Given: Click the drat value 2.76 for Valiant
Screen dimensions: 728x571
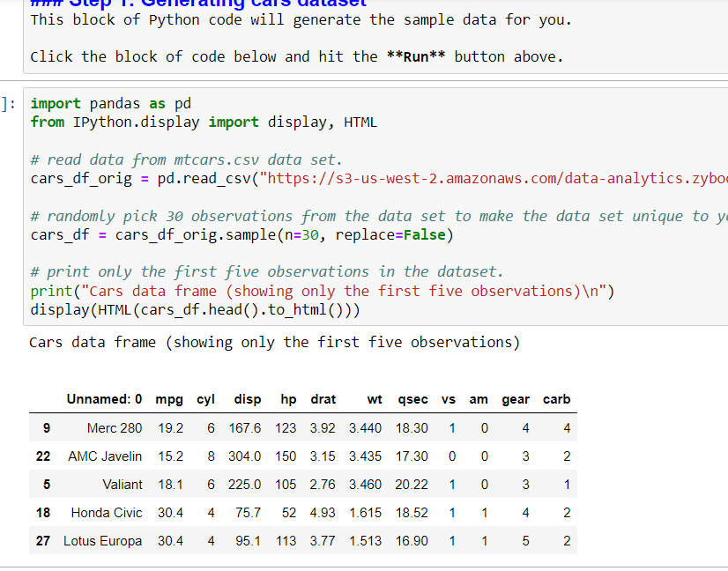Looking at the screenshot, I should coord(323,485).
